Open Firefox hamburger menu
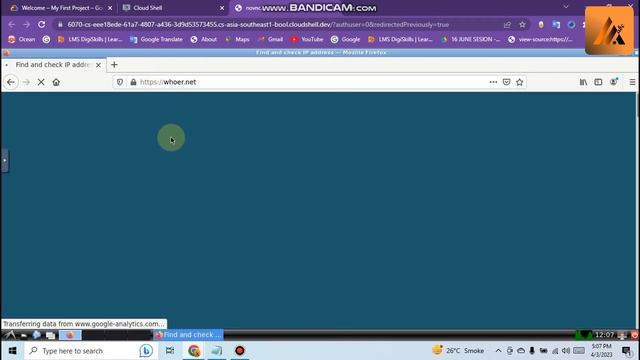Image resolution: width=640 pixels, height=360 pixels. coord(632,82)
